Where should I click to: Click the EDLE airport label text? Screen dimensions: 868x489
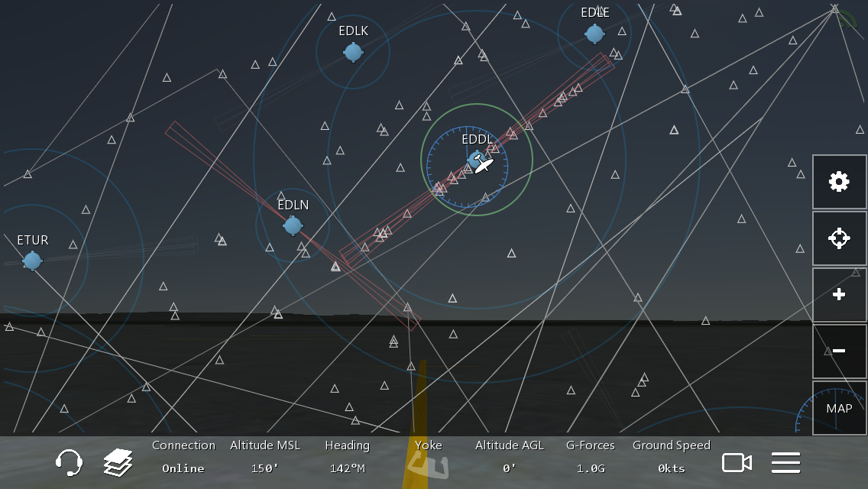click(595, 13)
